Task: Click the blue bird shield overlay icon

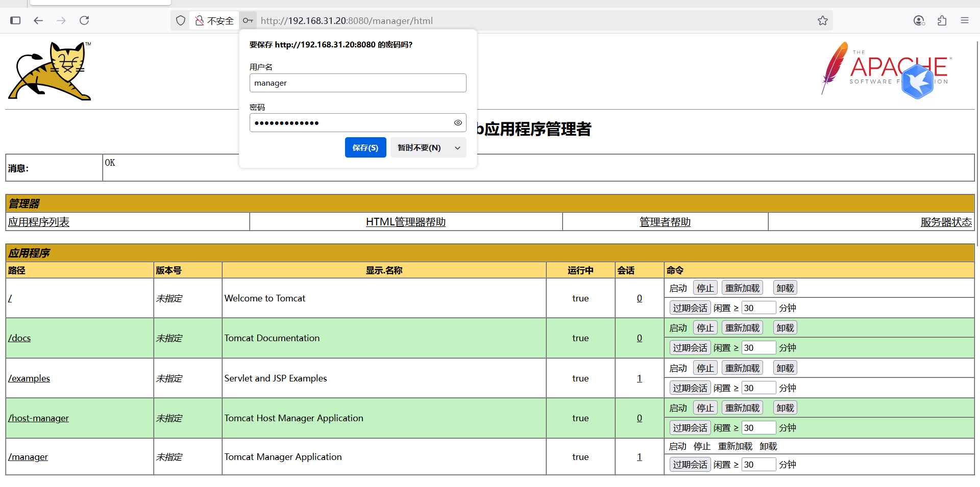Action: tap(917, 82)
